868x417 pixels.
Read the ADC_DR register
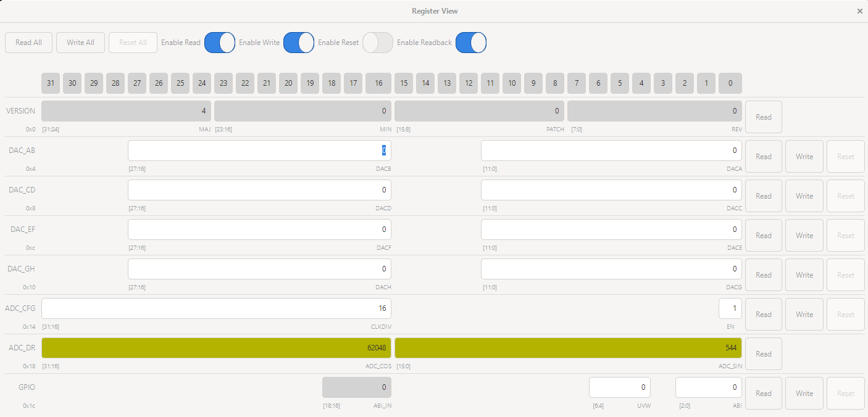click(x=763, y=354)
